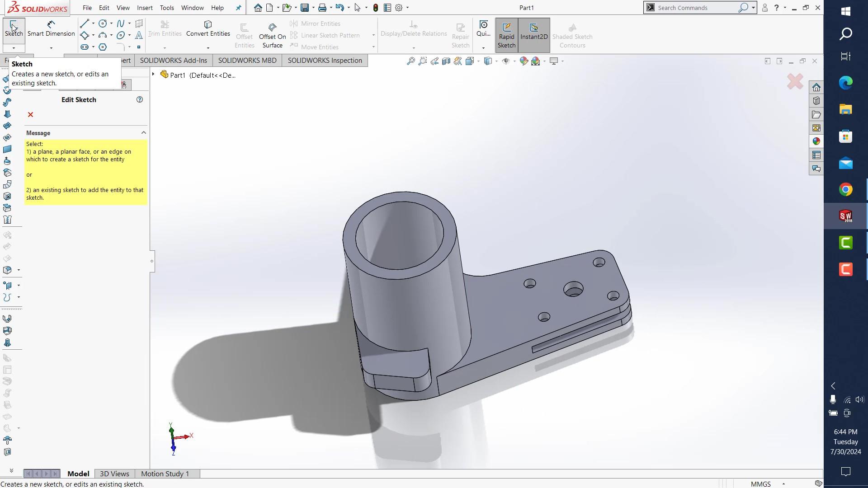Open the Insert menu
This screenshot has width=868, height=488.
[145, 8]
